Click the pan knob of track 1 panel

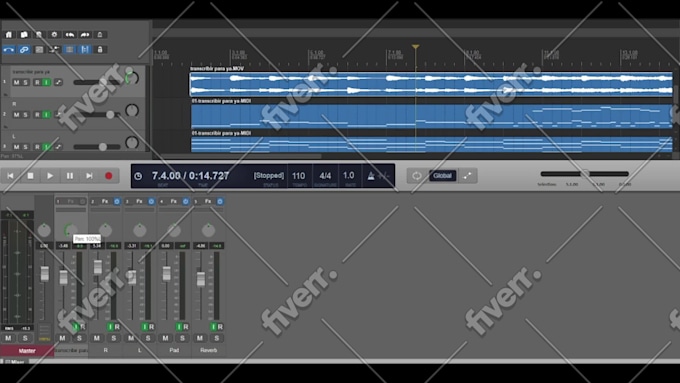132,79
